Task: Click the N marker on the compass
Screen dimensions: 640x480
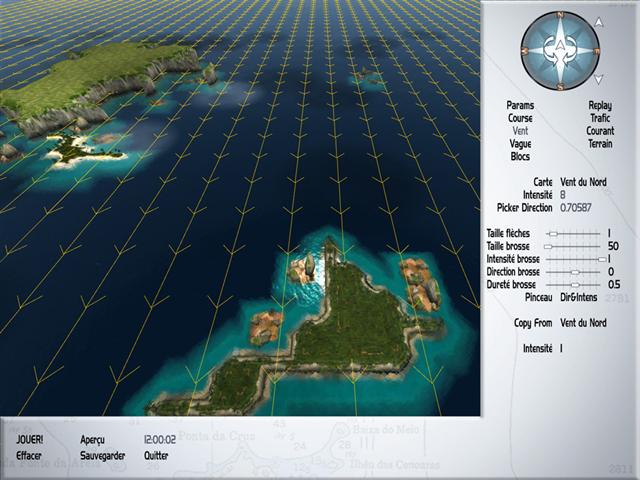Action: click(560, 15)
